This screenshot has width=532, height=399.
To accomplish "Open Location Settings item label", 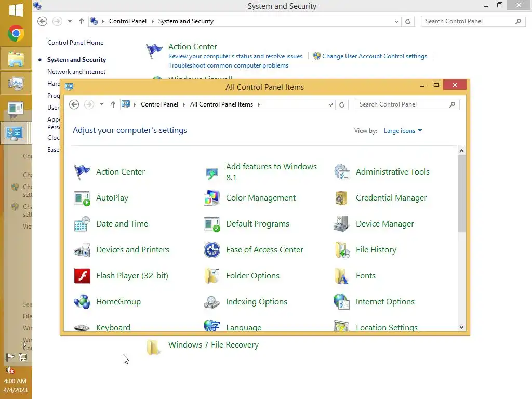I will point(387,327).
